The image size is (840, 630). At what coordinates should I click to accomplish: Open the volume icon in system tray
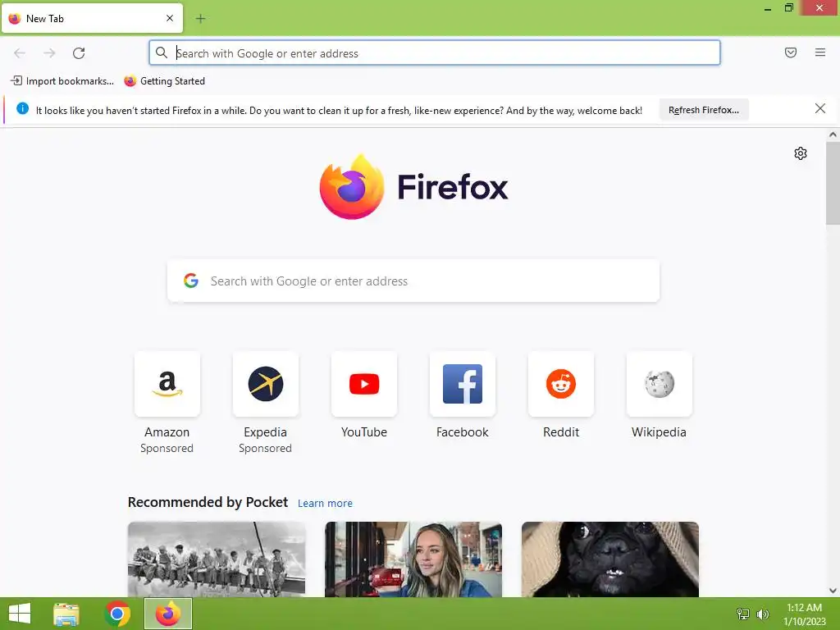tap(762, 614)
